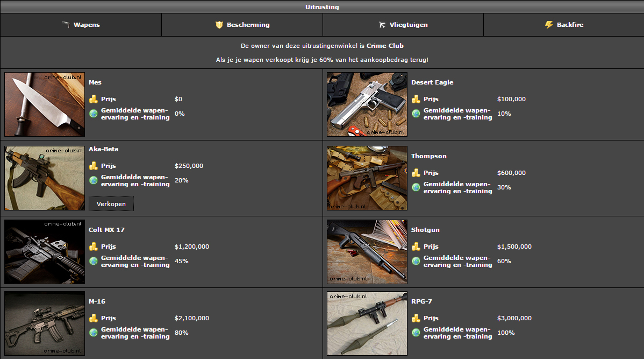Screen dimensions: 644x359
Task: Switch to the Bescherming tab
Action: (248, 25)
